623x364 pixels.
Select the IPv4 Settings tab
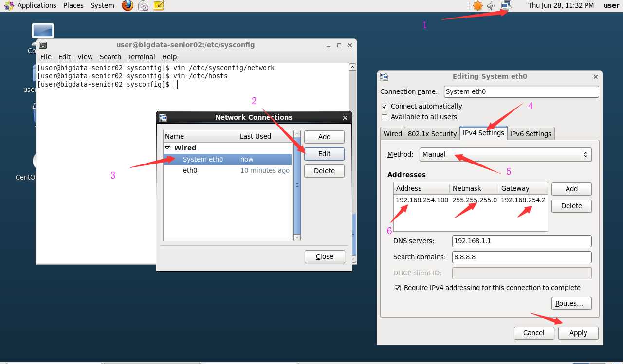[483, 133]
